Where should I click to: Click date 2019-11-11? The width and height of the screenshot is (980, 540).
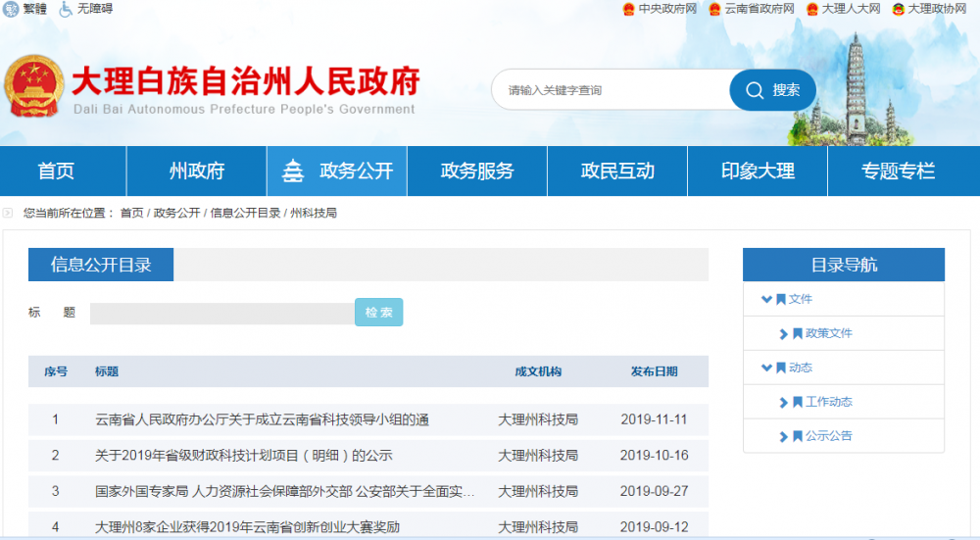pyautogui.click(x=654, y=420)
